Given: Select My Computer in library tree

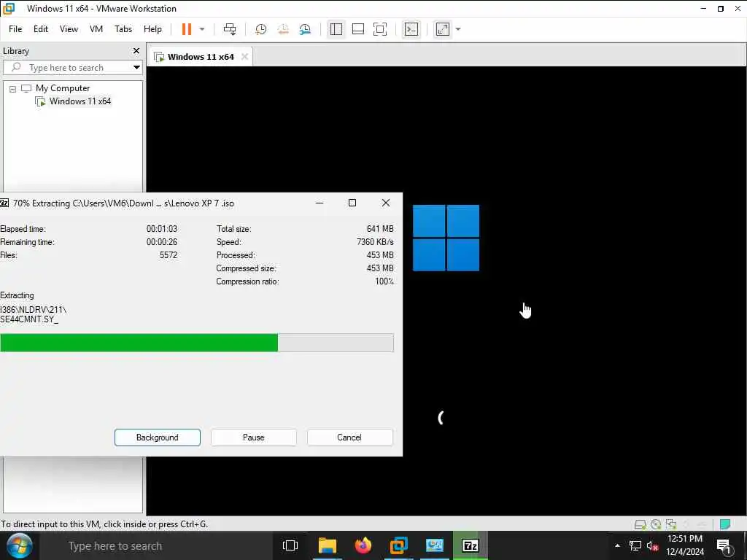Looking at the screenshot, I should point(63,88).
